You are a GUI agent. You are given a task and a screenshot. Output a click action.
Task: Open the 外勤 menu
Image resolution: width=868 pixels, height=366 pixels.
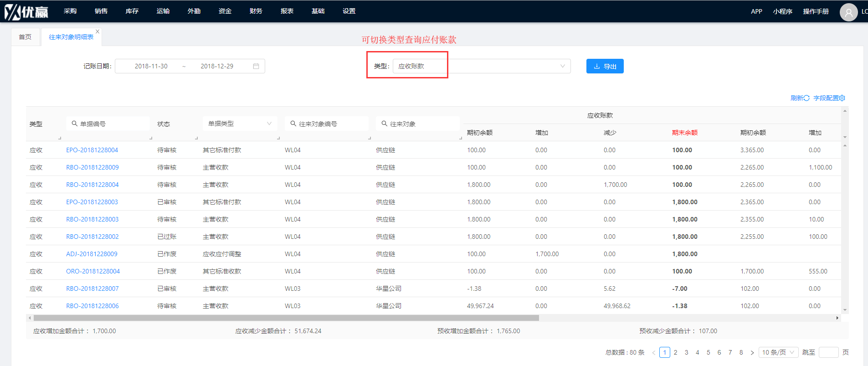tap(194, 11)
